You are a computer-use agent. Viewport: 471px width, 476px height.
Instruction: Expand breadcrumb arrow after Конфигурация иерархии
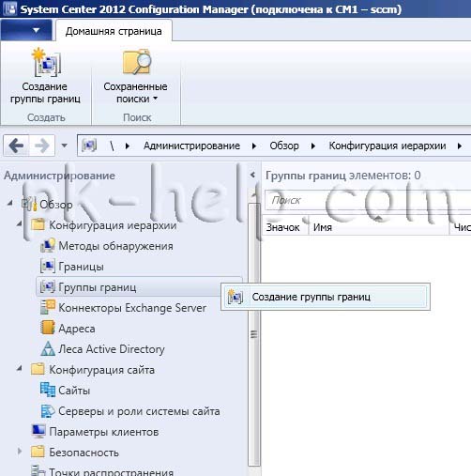(460, 146)
